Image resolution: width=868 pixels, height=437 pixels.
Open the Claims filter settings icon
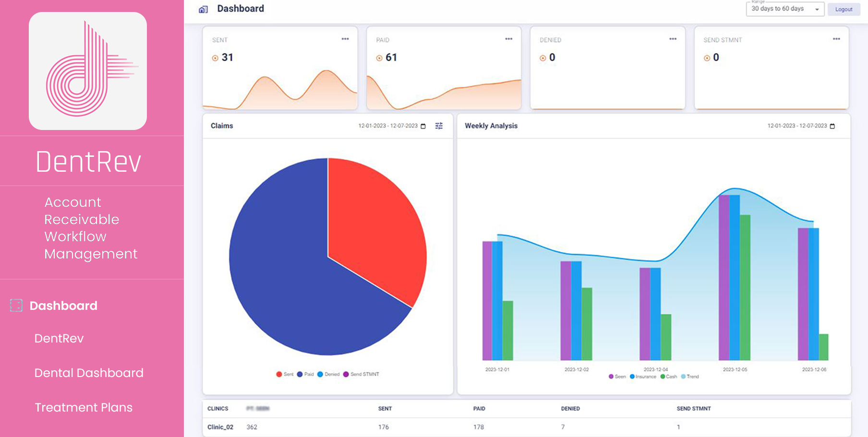click(x=439, y=126)
